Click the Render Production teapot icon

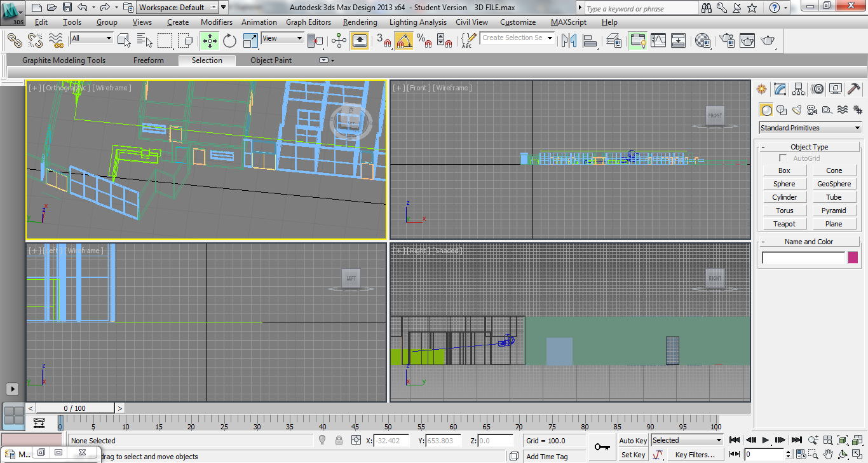[768, 41]
